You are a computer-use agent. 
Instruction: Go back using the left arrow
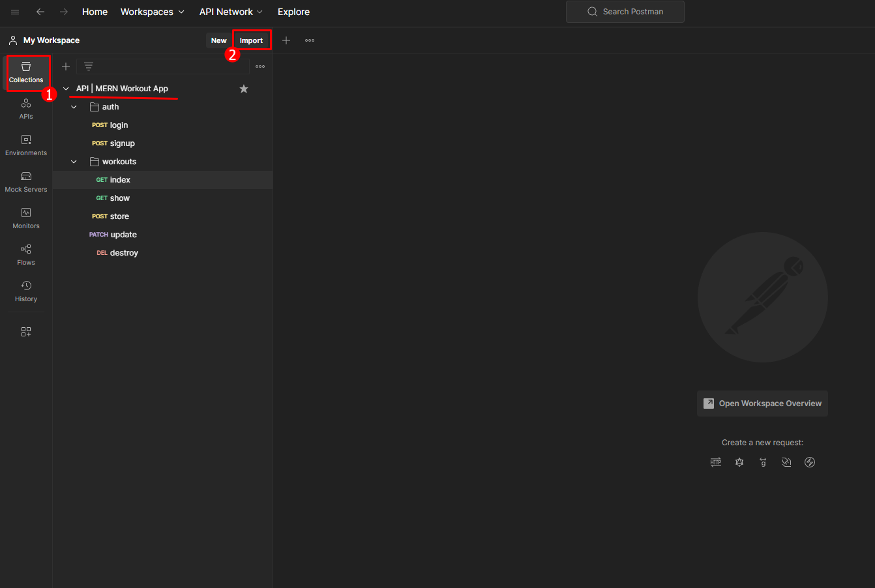[x=40, y=12]
